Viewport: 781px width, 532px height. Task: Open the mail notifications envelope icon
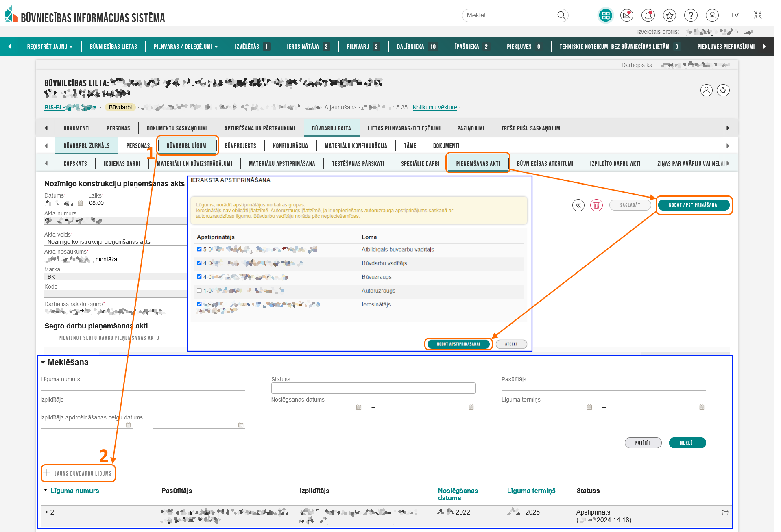[627, 15]
